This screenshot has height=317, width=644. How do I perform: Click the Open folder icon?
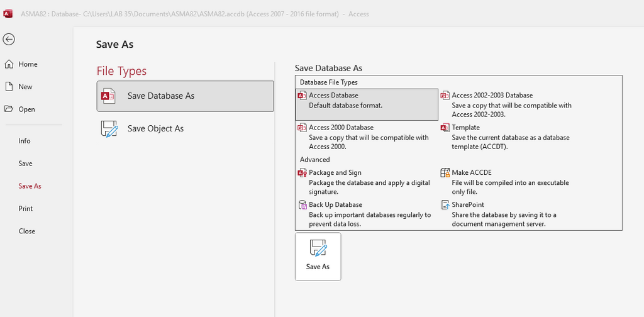(x=9, y=109)
